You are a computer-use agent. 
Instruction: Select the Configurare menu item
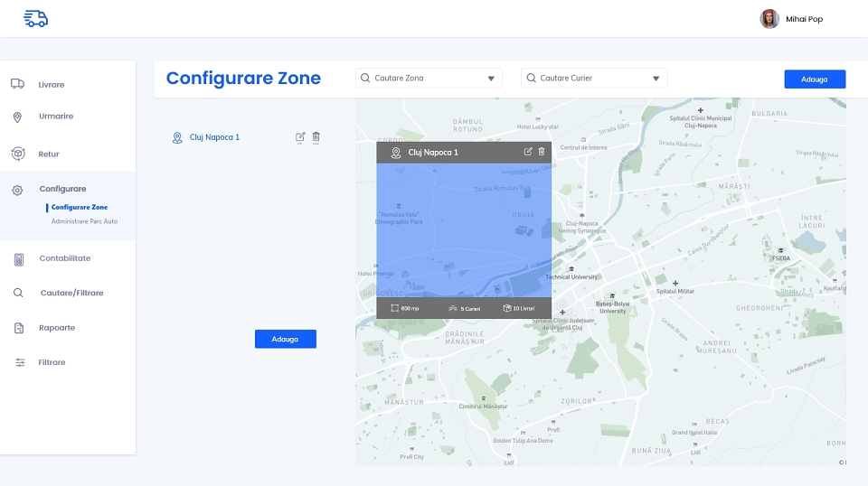pyautogui.click(x=62, y=189)
